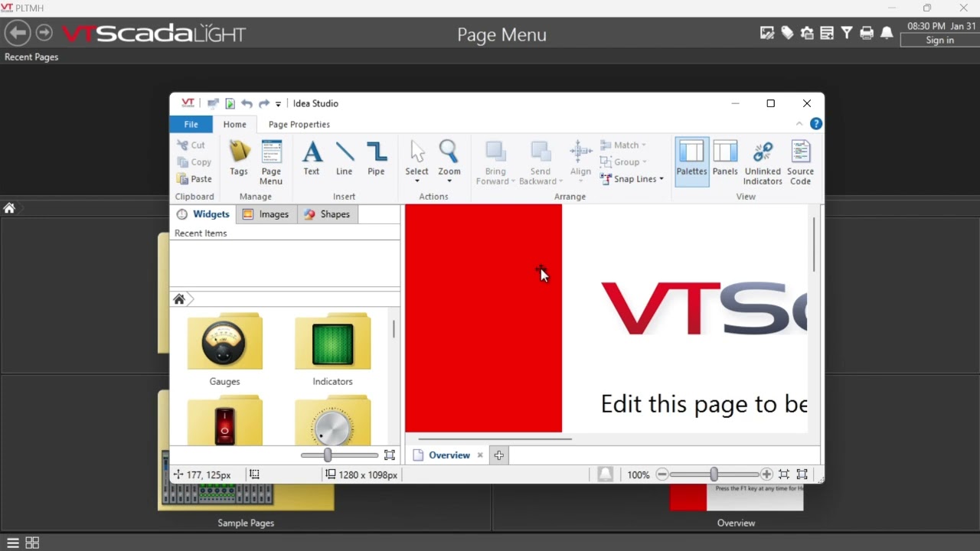The height and width of the screenshot is (551, 980).
Task: Click the printer icon in title bar
Action: (867, 33)
